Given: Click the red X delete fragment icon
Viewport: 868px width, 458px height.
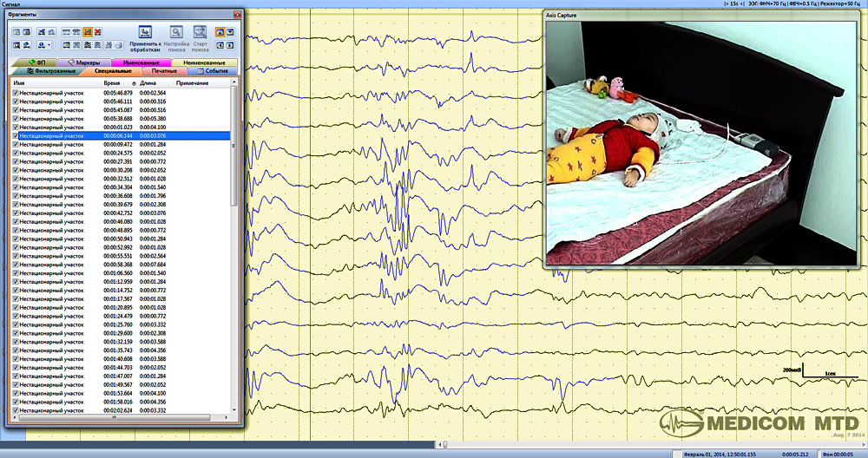Looking at the screenshot, I should pyautogui.click(x=98, y=32).
